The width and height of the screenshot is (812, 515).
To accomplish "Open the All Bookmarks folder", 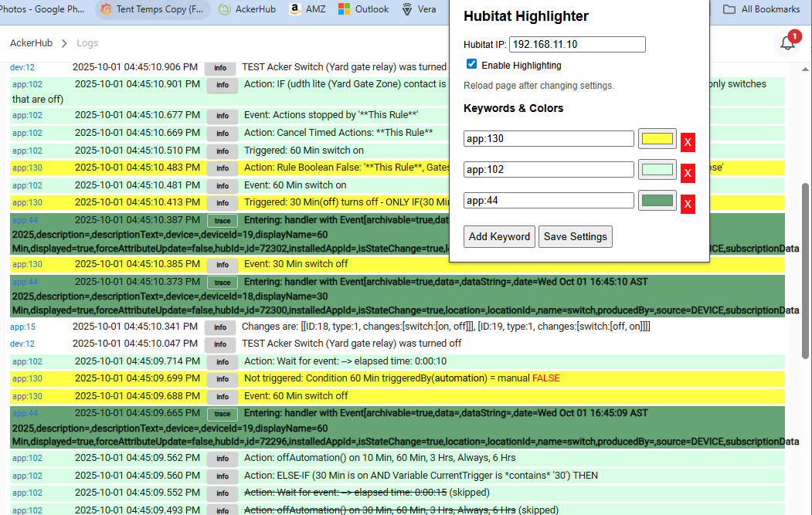I will pyautogui.click(x=761, y=9).
